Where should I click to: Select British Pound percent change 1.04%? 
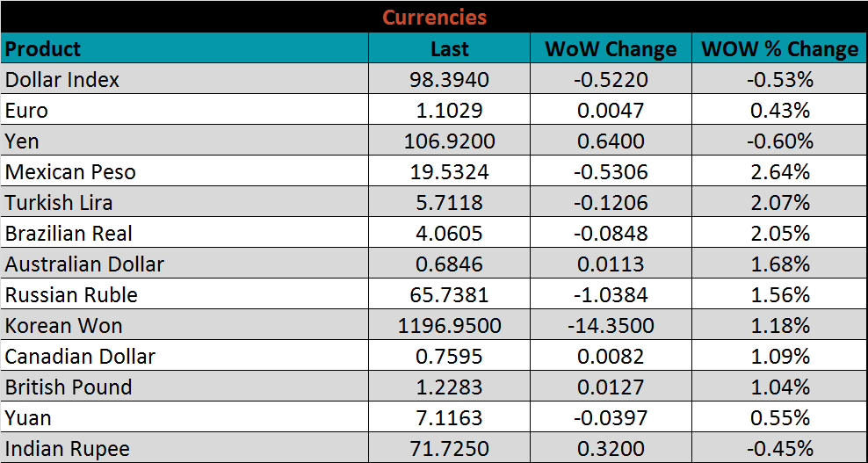tap(779, 387)
